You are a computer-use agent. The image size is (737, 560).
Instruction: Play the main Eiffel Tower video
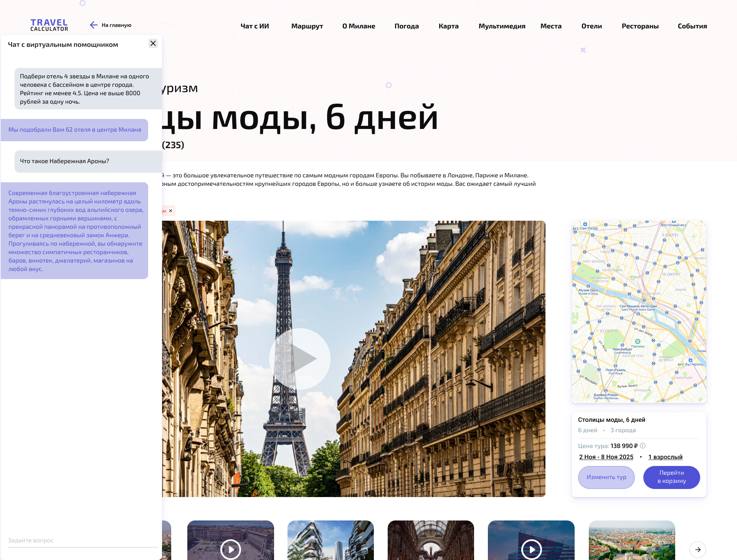click(300, 358)
